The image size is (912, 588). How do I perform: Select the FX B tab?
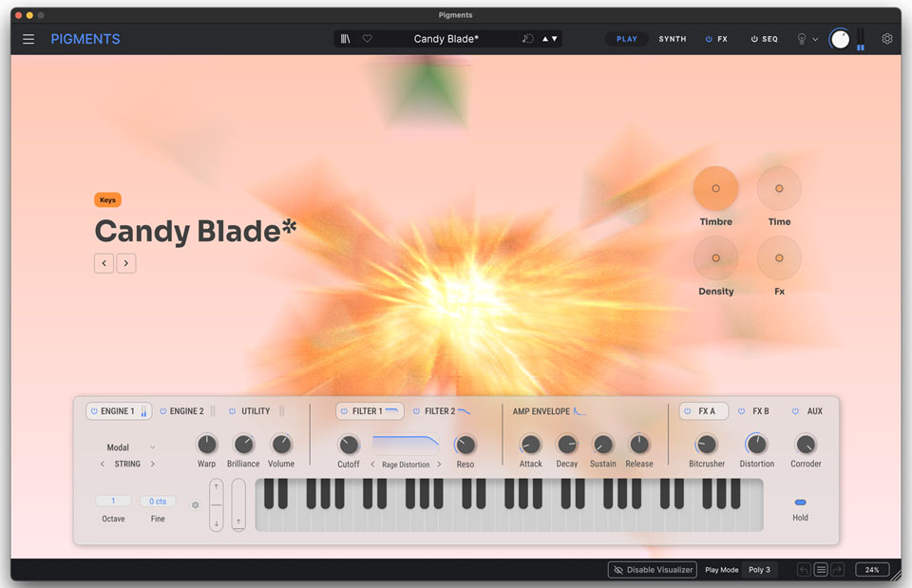tap(761, 411)
